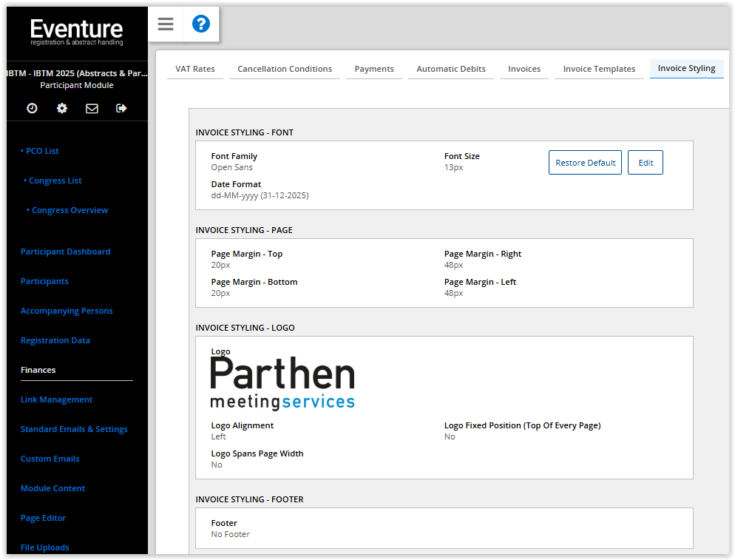
Task: Open the blue help question mark
Action: (x=201, y=24)
